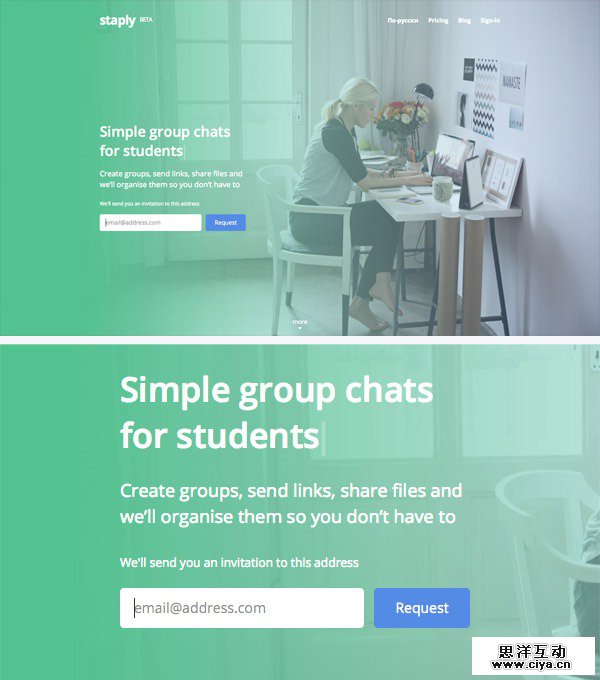Click the staply logo in header

pos(117,21)
